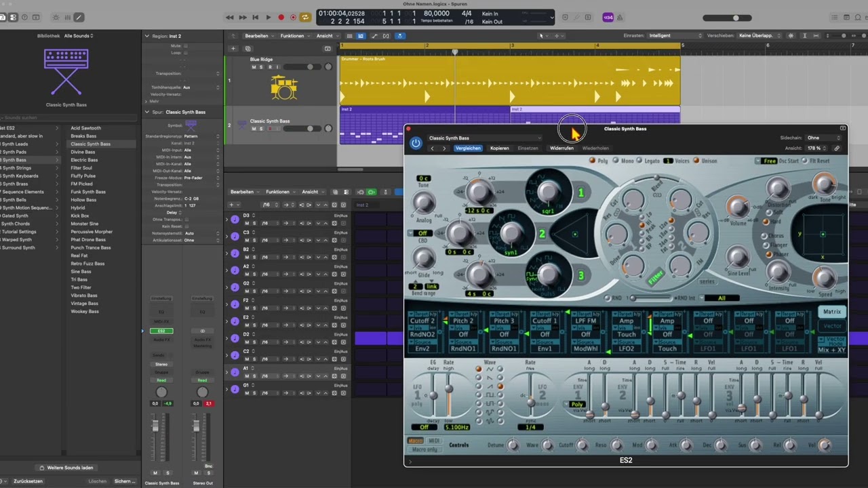Click the Sichern button in the library

tap(125, 481)
